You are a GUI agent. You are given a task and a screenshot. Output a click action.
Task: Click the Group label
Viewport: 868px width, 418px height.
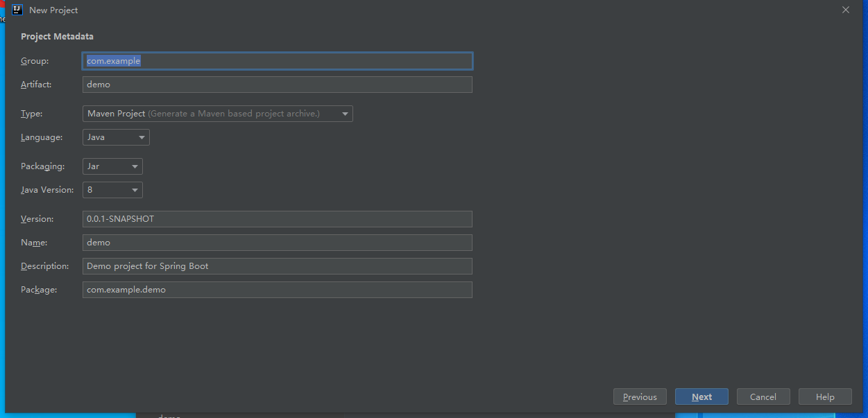tap(35, 61)
